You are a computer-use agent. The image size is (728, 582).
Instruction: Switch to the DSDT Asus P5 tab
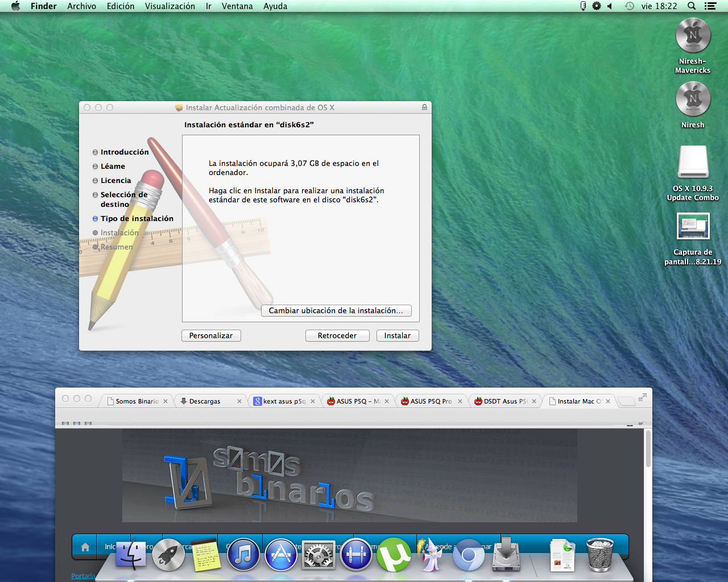pyautogui.click(x=504, y=401)
